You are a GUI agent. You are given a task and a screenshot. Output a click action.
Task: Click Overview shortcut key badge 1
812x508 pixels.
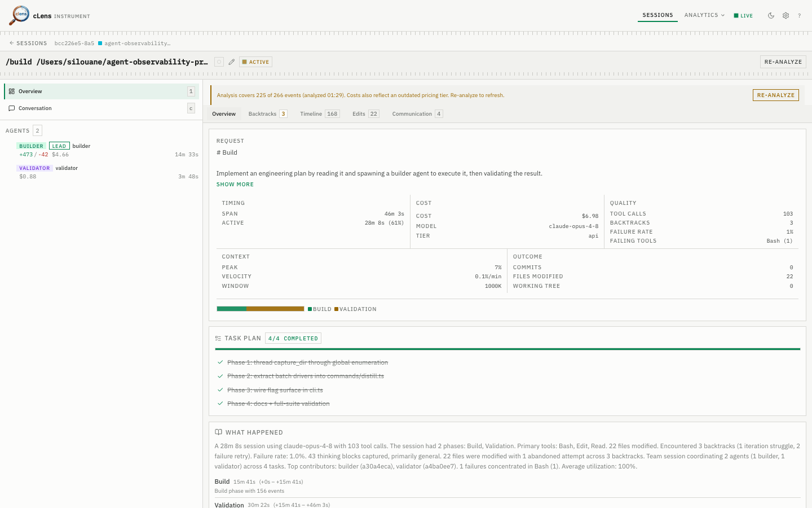[191, 91]
